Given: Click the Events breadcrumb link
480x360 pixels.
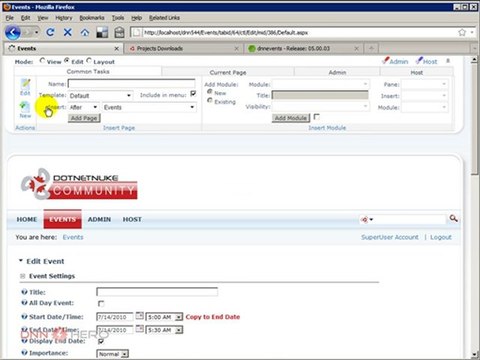Looking at the screenshot, I should point(73,237).
